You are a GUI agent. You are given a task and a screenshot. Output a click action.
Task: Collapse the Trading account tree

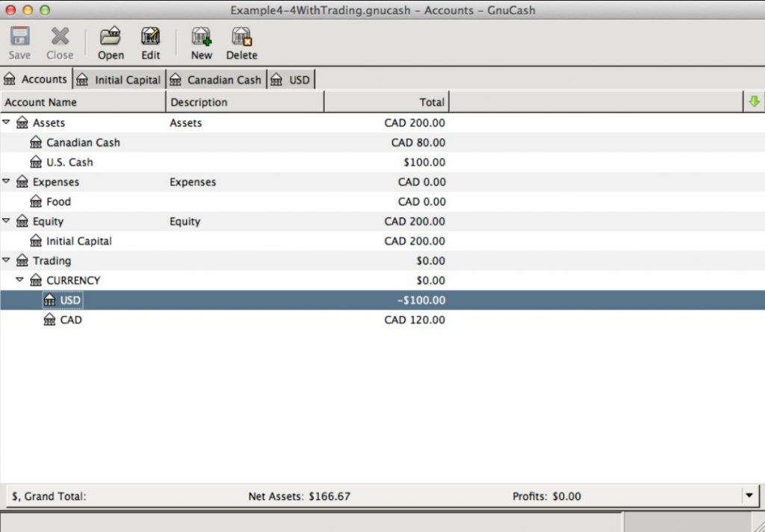tap(6, 260)
